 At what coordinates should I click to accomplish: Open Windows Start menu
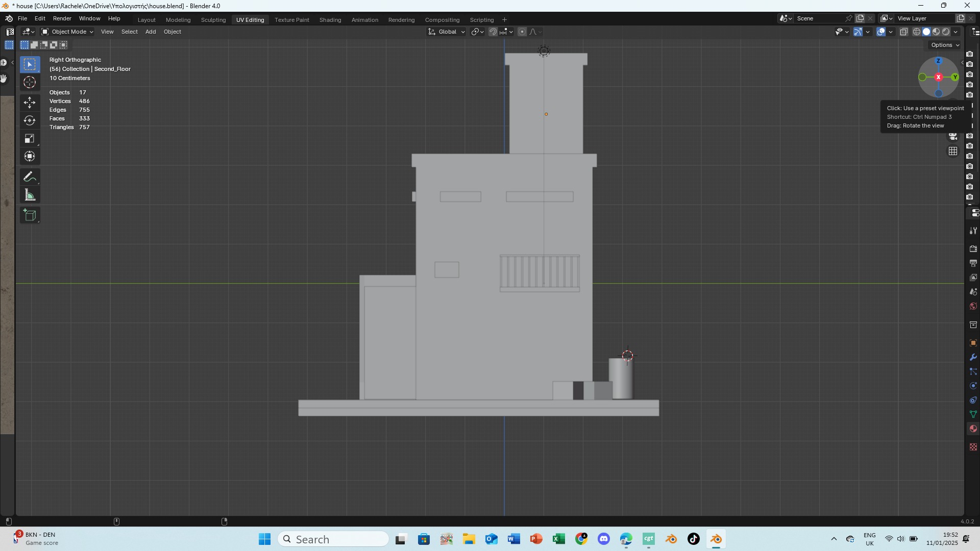pos(264,539)
